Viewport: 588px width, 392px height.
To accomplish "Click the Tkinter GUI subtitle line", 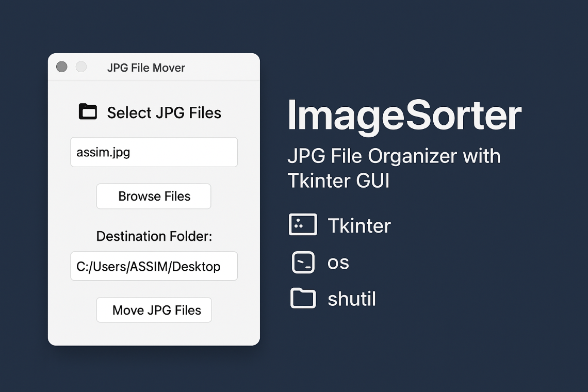I will pos(339,181).
